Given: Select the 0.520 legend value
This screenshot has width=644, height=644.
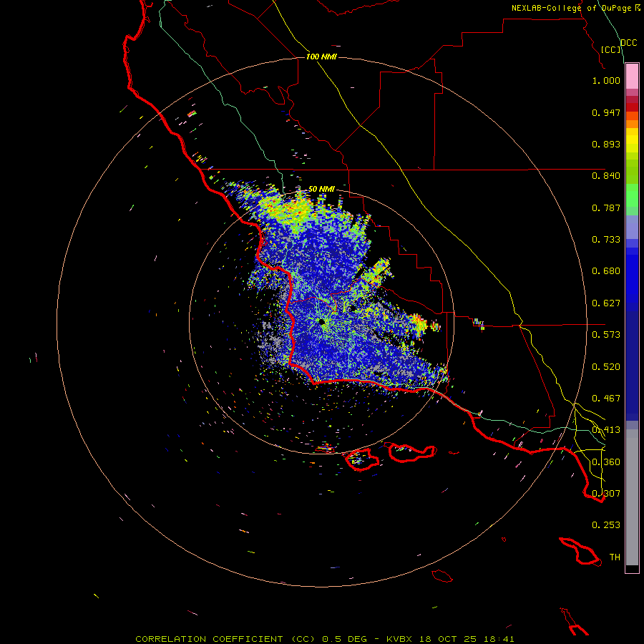Looking at the screenshot, I should coord(606,367).
